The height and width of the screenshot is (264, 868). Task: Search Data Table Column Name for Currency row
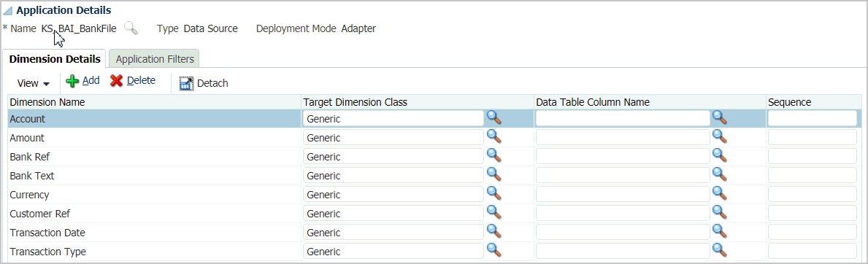(x=719, y=193)
